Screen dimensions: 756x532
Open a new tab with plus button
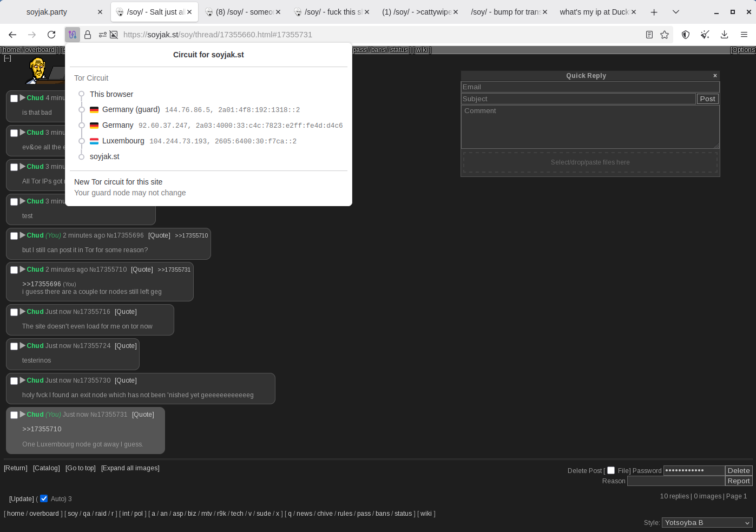[654, 12]
